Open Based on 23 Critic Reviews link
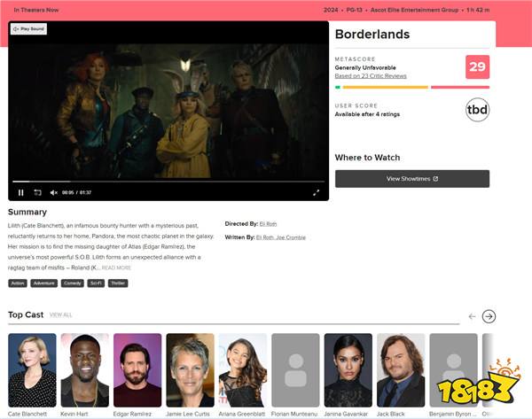This screenshot has width=532, height=419. tap(371, 76)
